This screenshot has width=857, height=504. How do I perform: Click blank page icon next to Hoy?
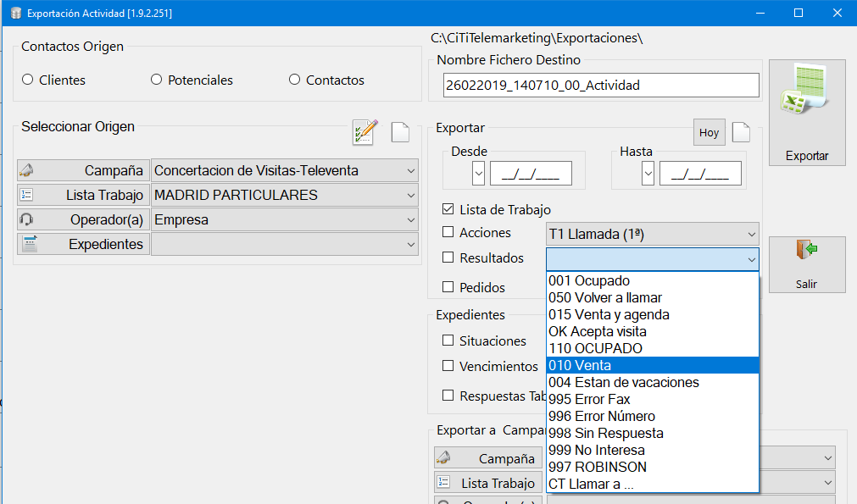point(741,132)
